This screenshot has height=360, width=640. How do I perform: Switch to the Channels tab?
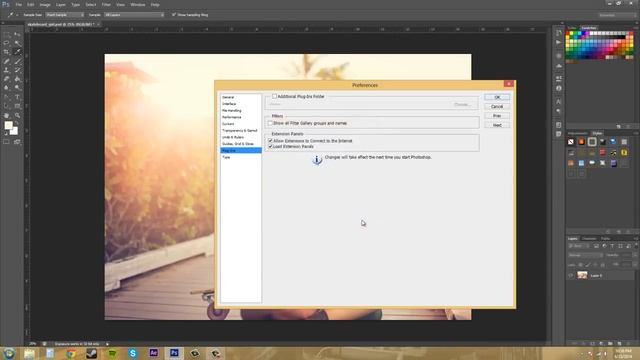tap(589, 238)
